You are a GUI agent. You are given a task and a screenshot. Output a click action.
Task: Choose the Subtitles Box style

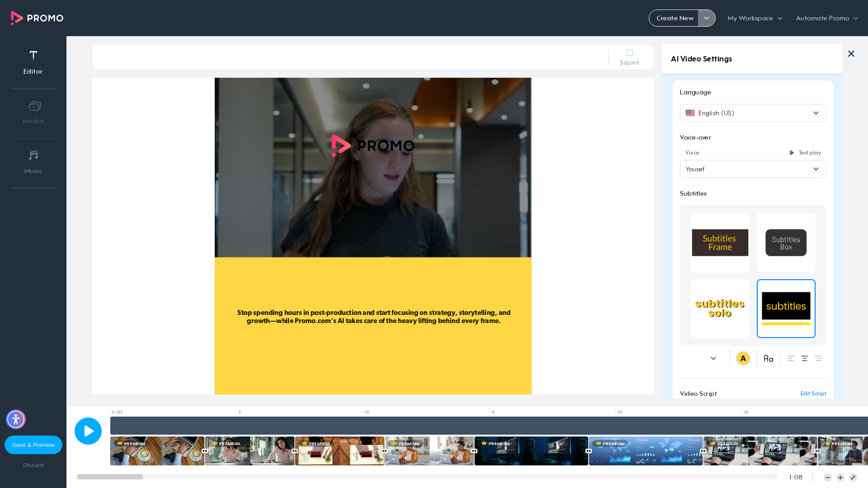(x=786, y=243)
